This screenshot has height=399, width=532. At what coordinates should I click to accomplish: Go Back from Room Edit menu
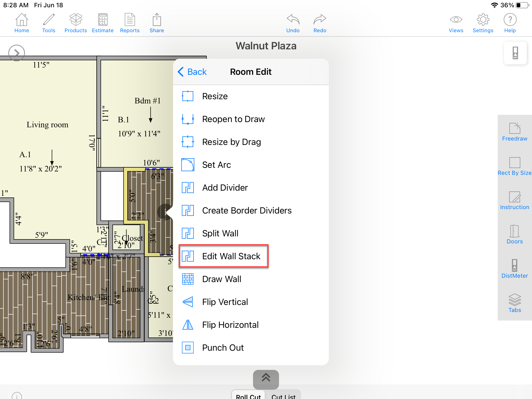point(192,72)
